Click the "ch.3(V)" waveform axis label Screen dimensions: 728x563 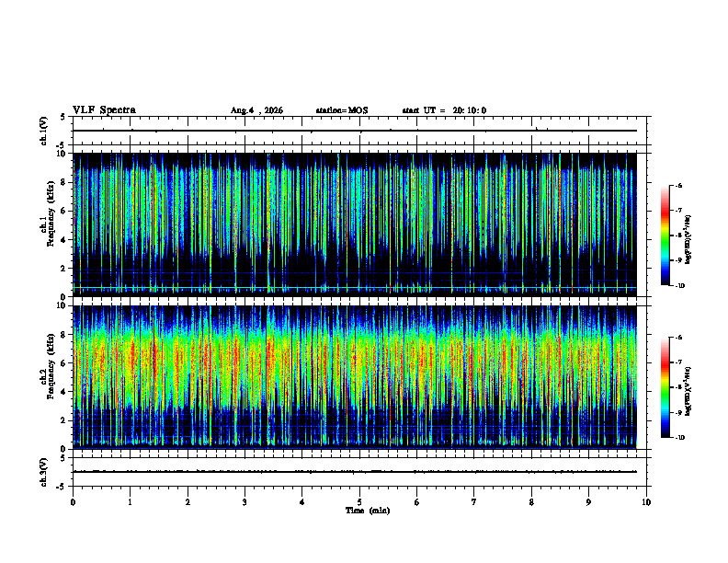pos(44,472)
